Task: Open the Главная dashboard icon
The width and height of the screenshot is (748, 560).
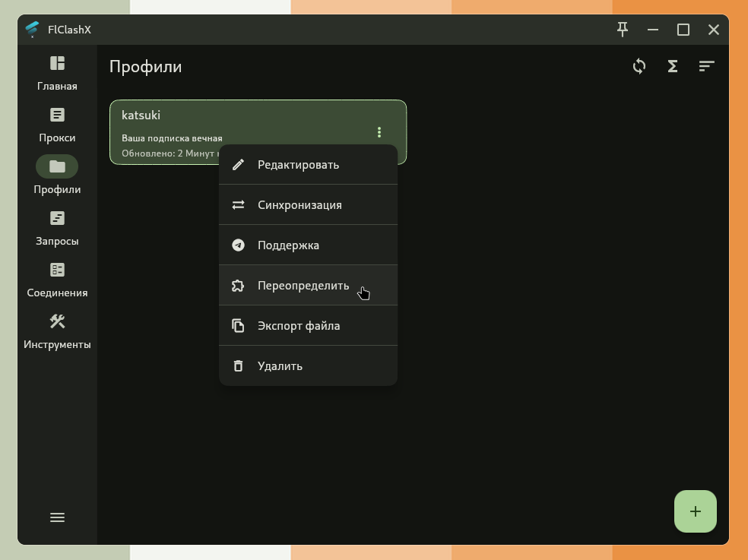Action: (57, 64)
